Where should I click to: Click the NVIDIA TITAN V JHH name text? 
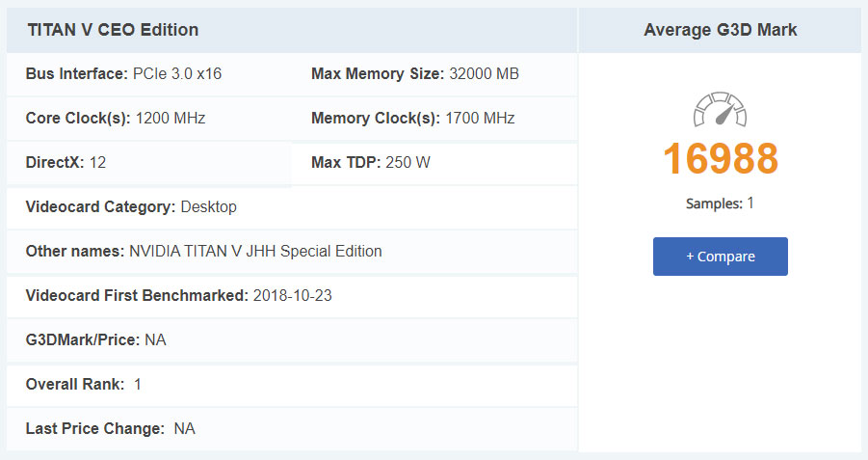(x=255, y=251)
